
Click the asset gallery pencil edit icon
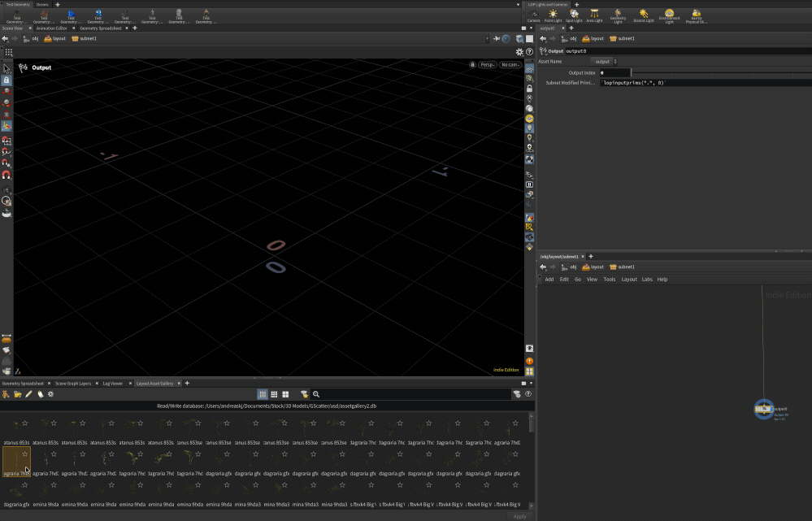28,394
